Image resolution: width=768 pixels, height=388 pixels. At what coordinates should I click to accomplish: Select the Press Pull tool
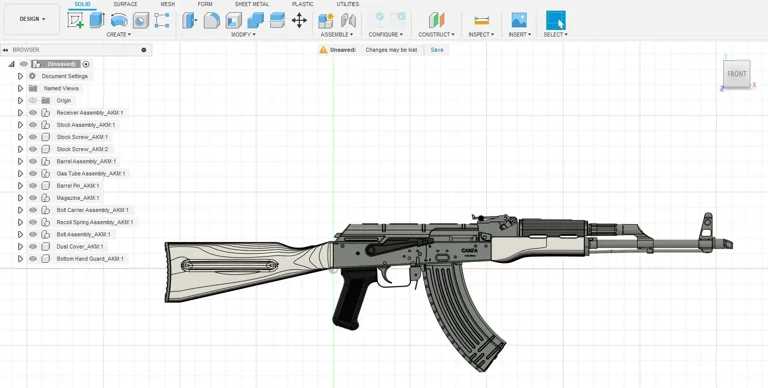190,20
